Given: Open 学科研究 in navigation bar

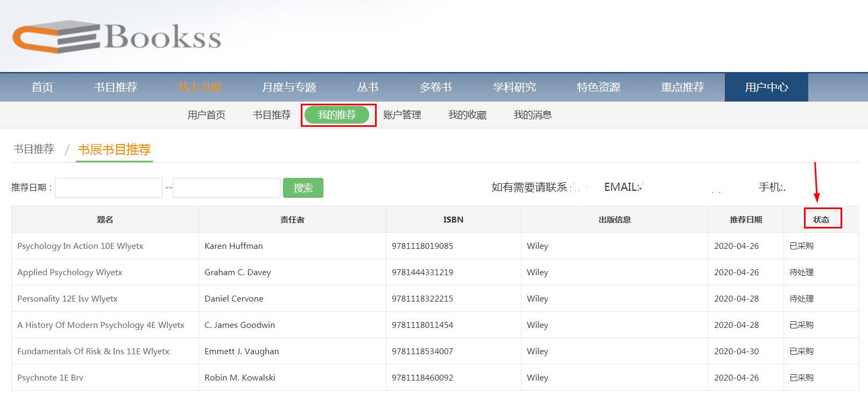Looking at the screenshot, I should (x=514, y=87).
